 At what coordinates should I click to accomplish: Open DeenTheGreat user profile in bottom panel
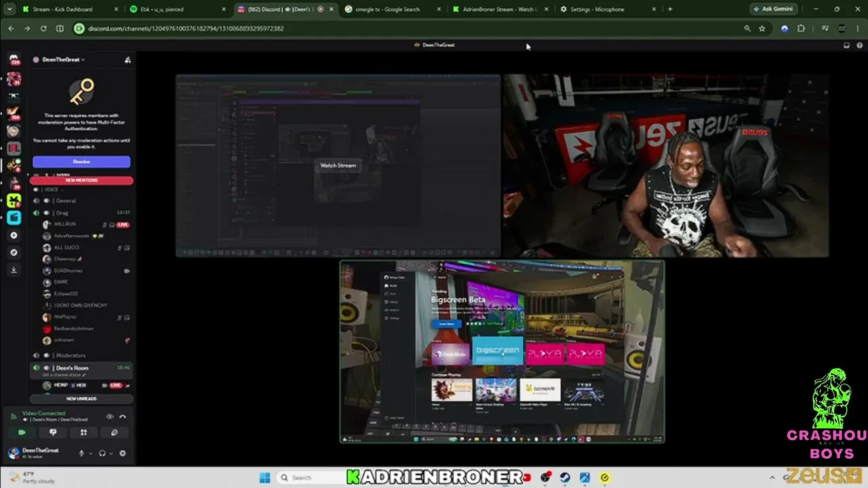tap(41, 453)
